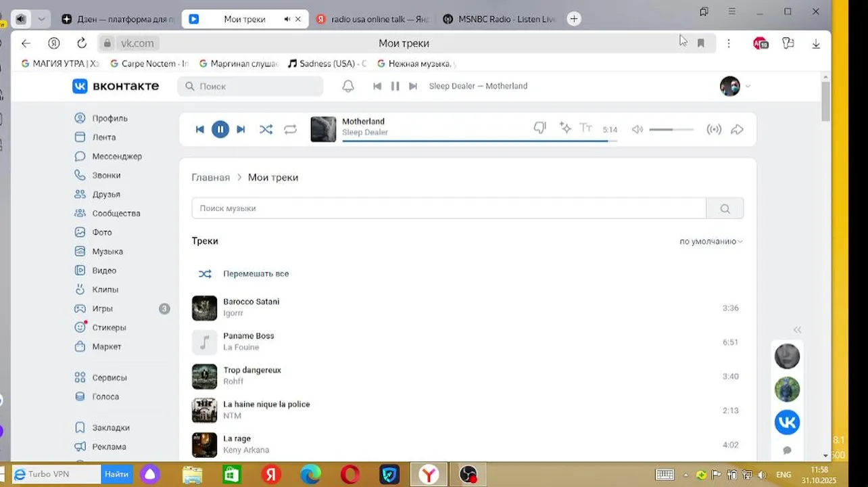
Task: Open the Motherland album cover
Action: (323, 129)
